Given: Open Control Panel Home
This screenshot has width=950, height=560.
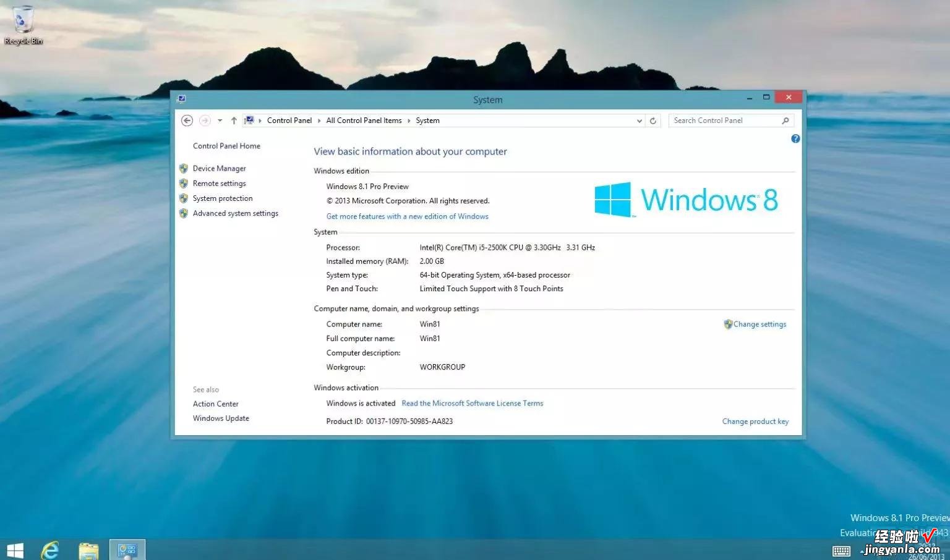Looking at the screenshot, I should (x=226, y=146).
